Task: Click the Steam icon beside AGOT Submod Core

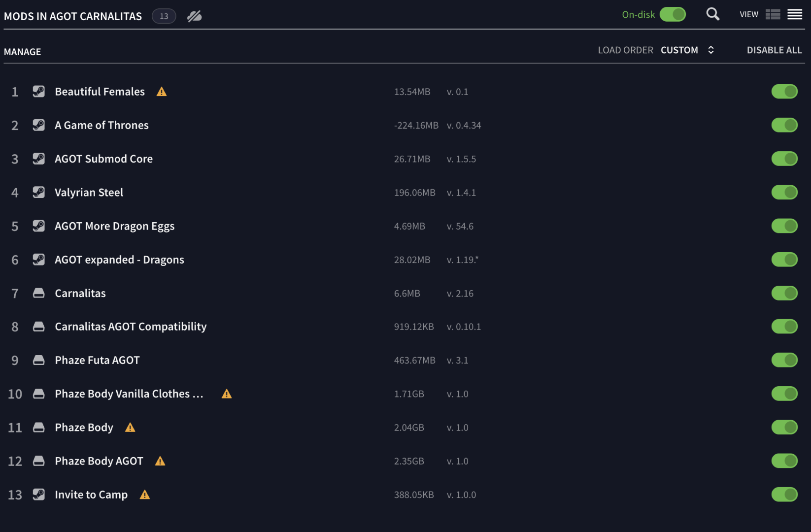Action: pos(38,159)
